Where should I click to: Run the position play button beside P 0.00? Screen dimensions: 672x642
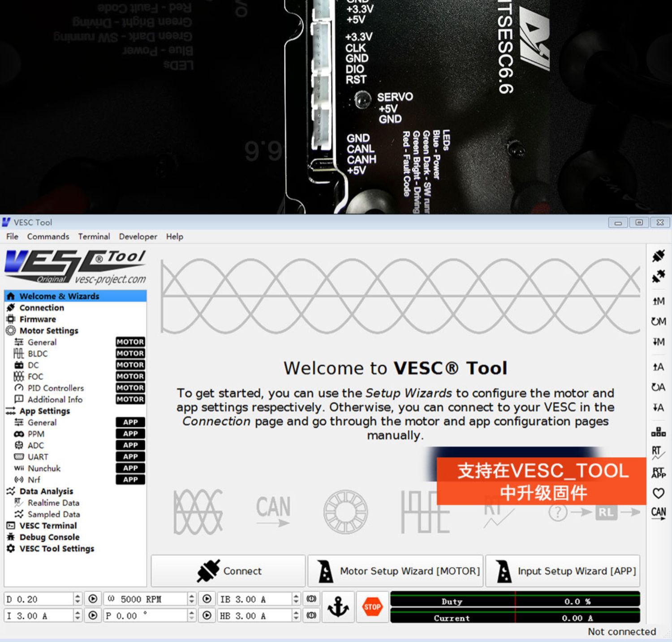tap(207, 616)
